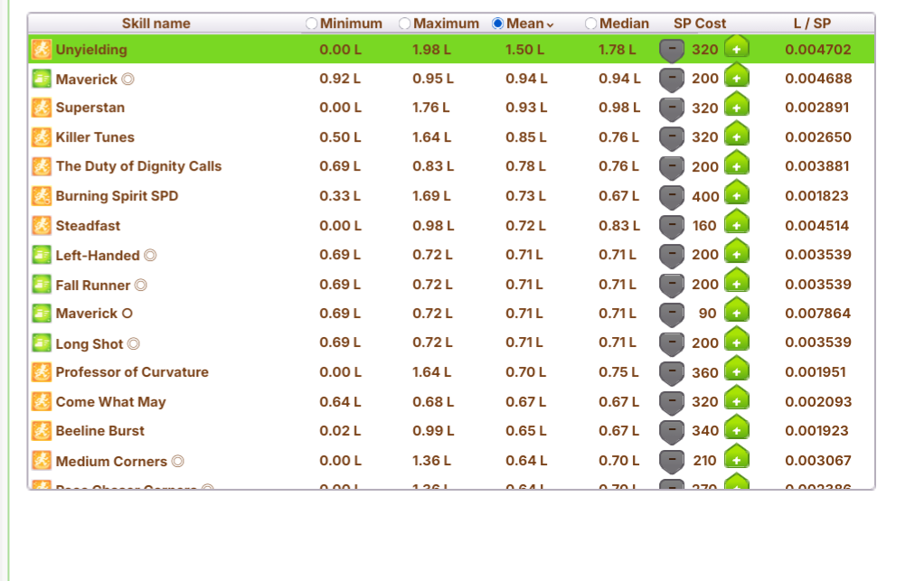Click Killer Tunes' 0.50 L minimum

(x=340, y=137)
